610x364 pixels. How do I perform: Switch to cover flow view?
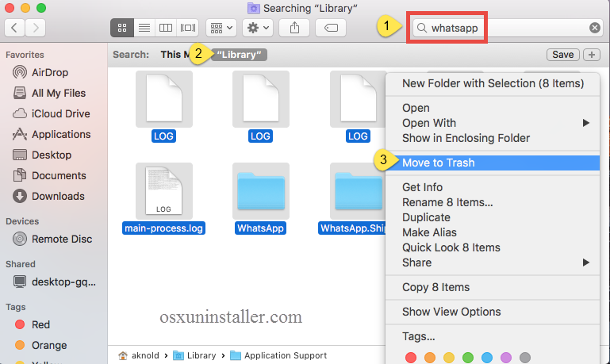coord(188,28)
